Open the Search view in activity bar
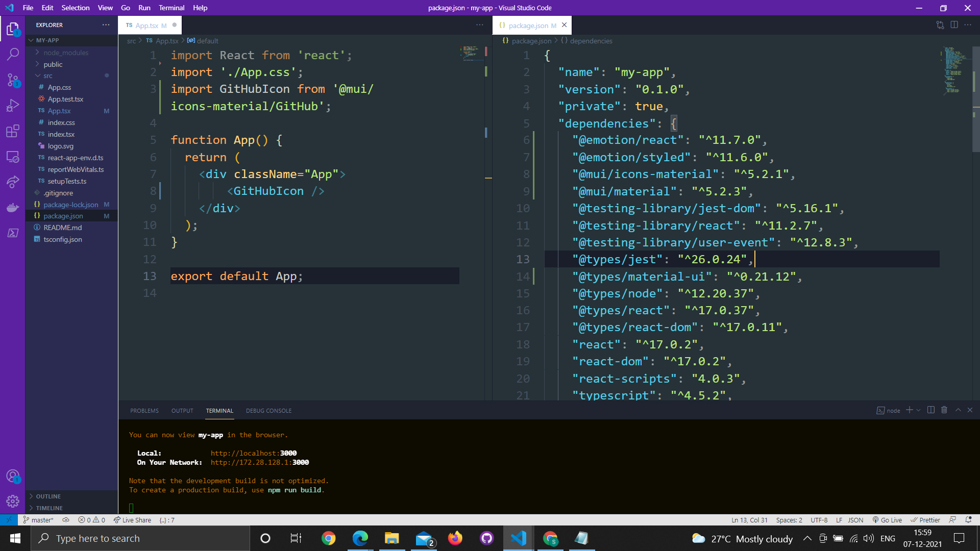 click(13, 54)
